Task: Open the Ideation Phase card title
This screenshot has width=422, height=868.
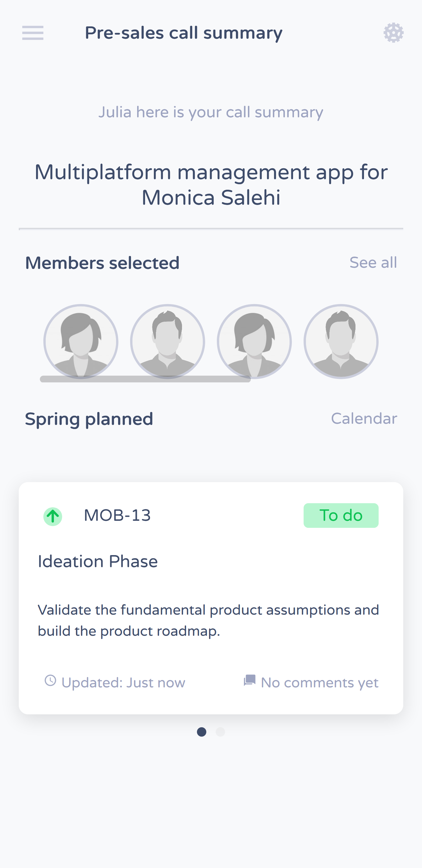Action: [x=98, y=561]
